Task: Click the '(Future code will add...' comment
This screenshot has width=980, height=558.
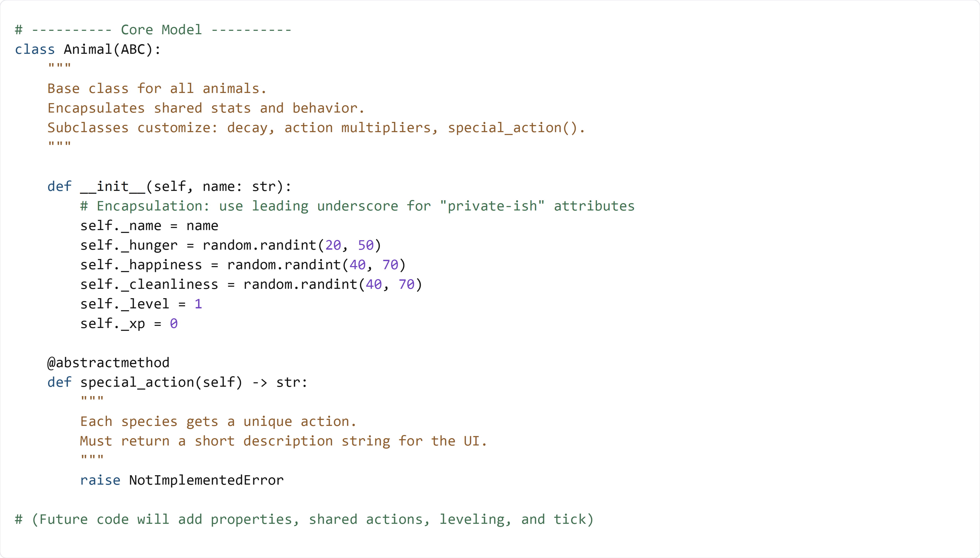Action: pyautogui.click(x=304, y=519)
